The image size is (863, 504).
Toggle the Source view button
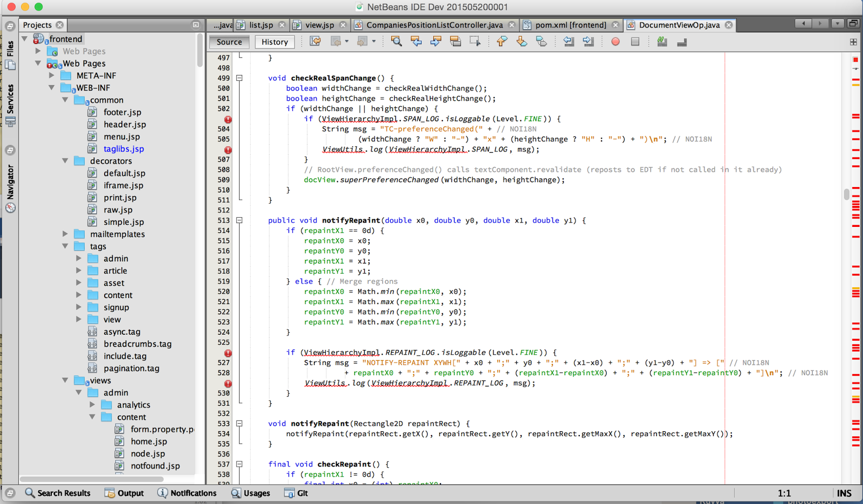[229, 42]
